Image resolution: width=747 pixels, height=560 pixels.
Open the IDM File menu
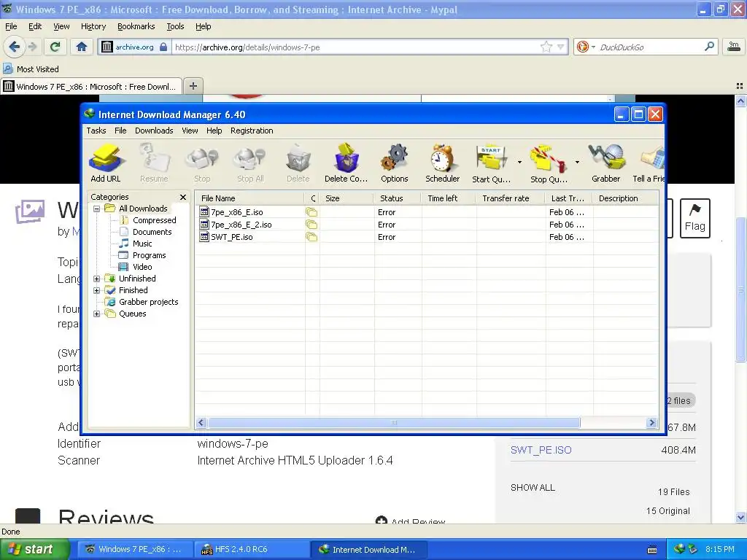120,131
